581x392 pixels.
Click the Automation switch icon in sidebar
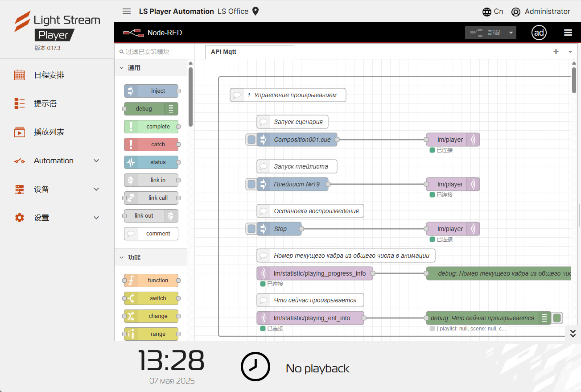click(20, 161)
